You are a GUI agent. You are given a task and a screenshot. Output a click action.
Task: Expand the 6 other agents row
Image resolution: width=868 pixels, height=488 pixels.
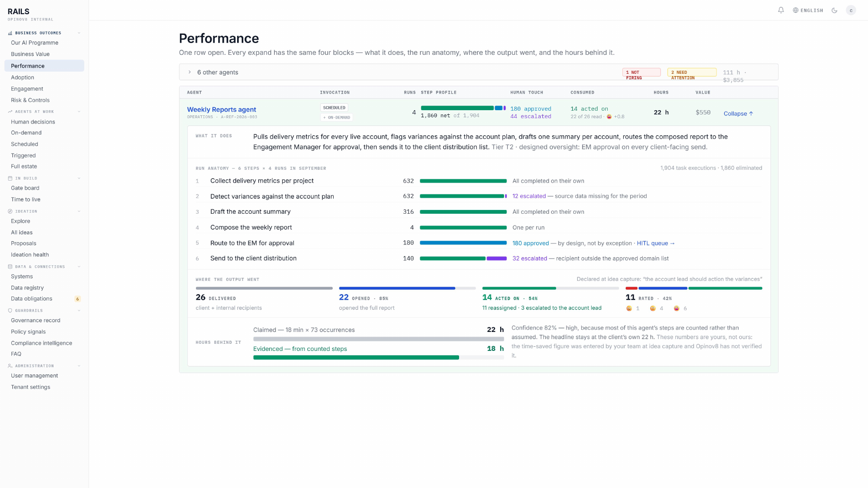(478, 72)
